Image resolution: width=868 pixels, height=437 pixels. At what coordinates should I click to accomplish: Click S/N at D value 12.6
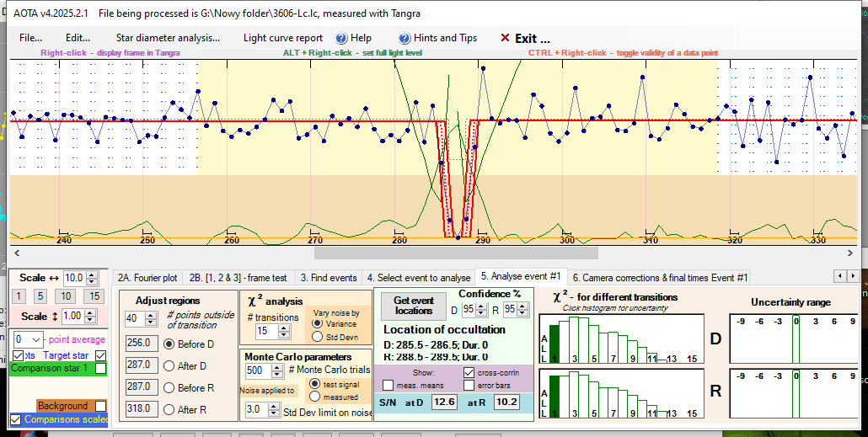[444, 402]
